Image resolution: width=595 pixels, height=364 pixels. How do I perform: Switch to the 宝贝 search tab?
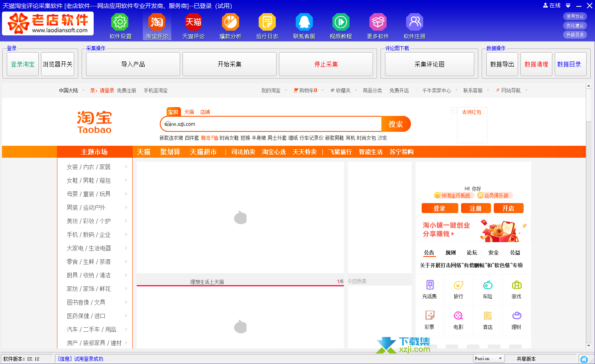(173, 112)
